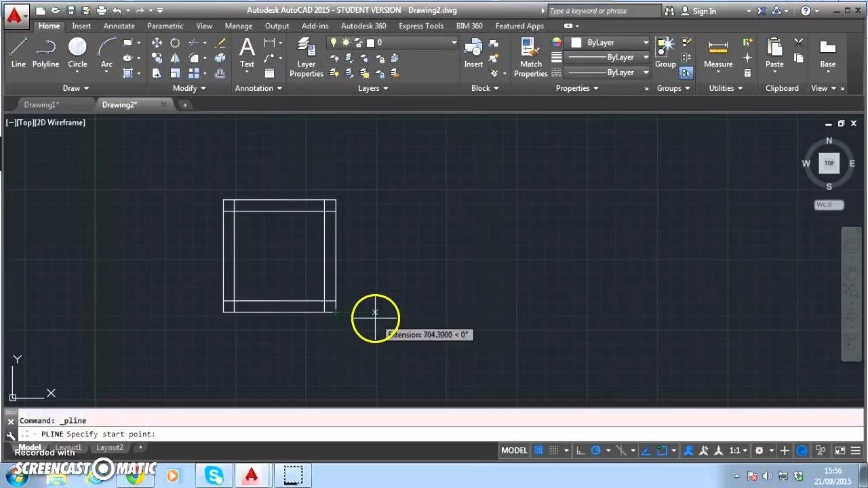Screen dimensions: 868x488
Task: Toggle annotation visibility in status bar
Action: click(705, 450)
